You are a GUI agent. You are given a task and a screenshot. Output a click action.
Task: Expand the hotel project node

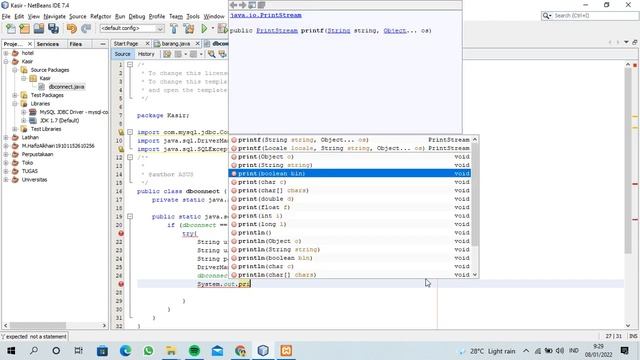coord(6,53)
